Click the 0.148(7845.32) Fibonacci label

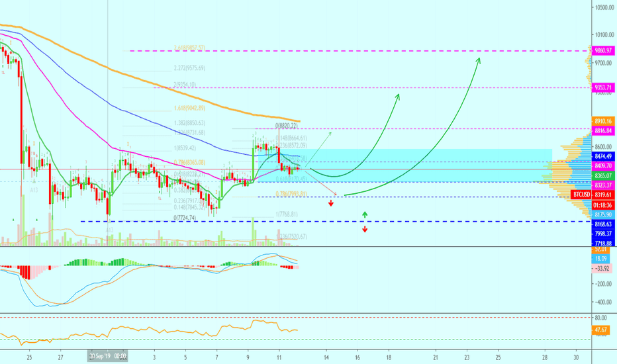189,207
